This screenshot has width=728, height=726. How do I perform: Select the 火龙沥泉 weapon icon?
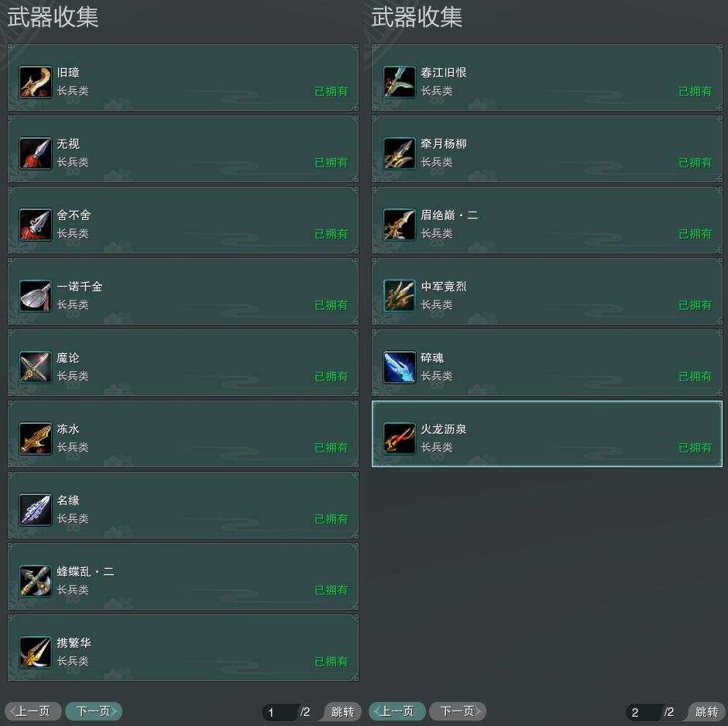(400, 439)
